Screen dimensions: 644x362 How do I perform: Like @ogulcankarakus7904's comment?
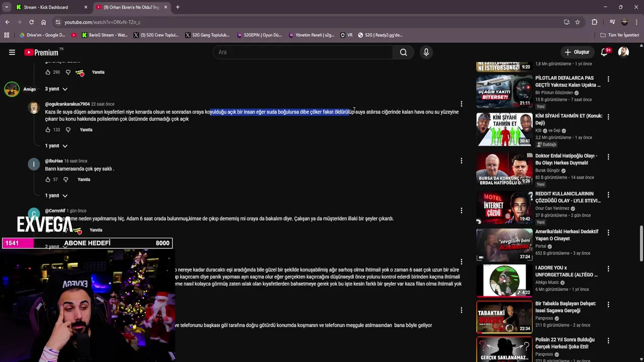pyautogui.click(x=48, y=130)
